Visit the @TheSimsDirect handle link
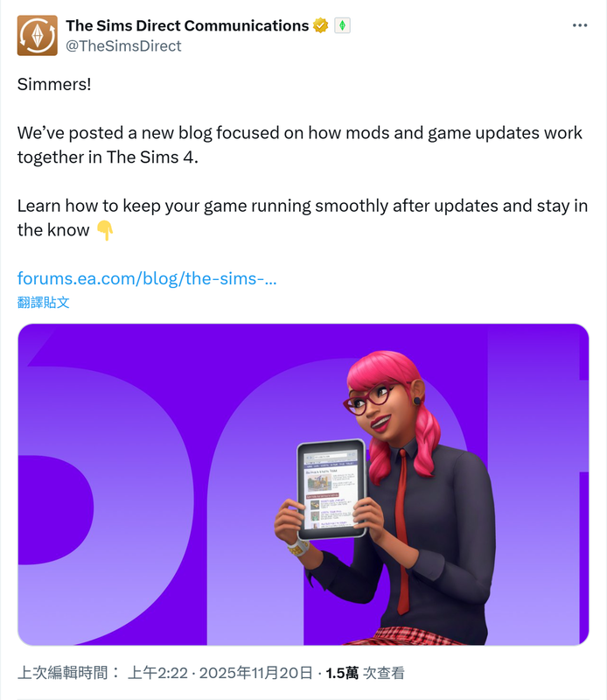Image resolution: width=607 pixels, height=700 pixels. (x=123, y=46)
